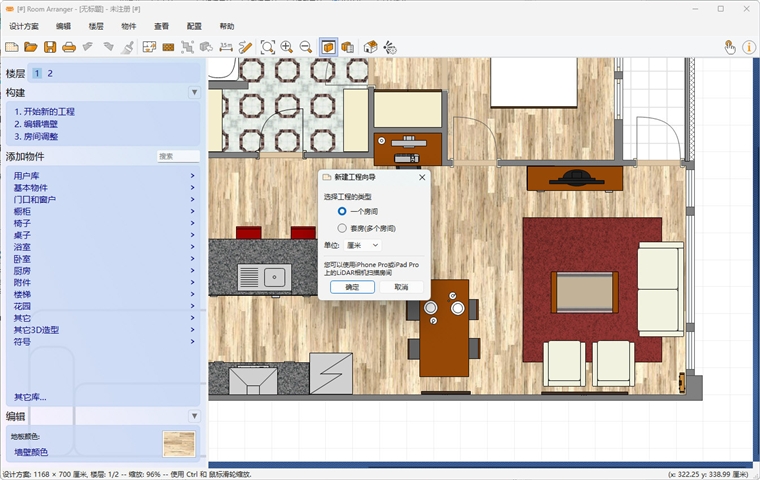Open the 物件 menu
The width and height of the screenshot is (760, 480).
128,26
